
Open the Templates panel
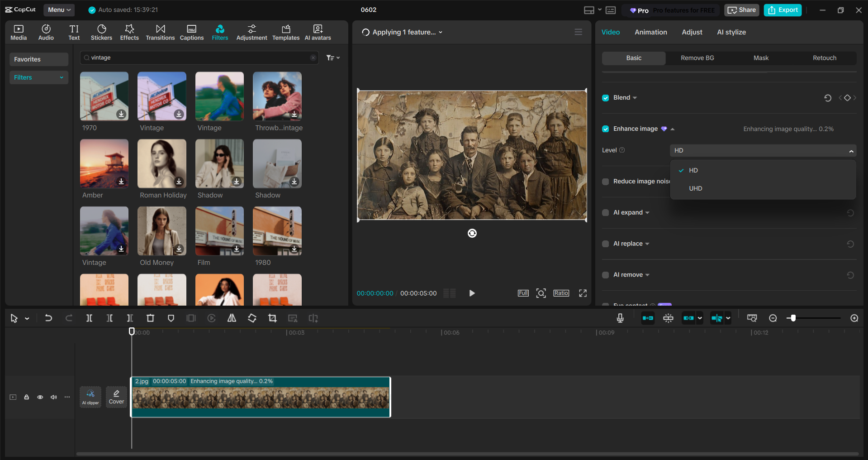pyautogui.click(x=285, y=32)
